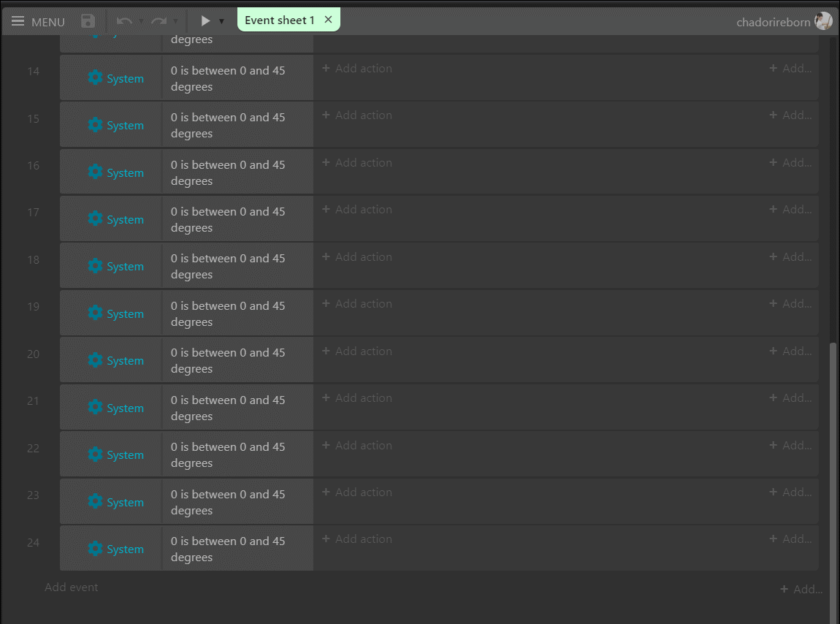
Task: Open the preview options dropdown arrow
Action: (x=221, y=21)
